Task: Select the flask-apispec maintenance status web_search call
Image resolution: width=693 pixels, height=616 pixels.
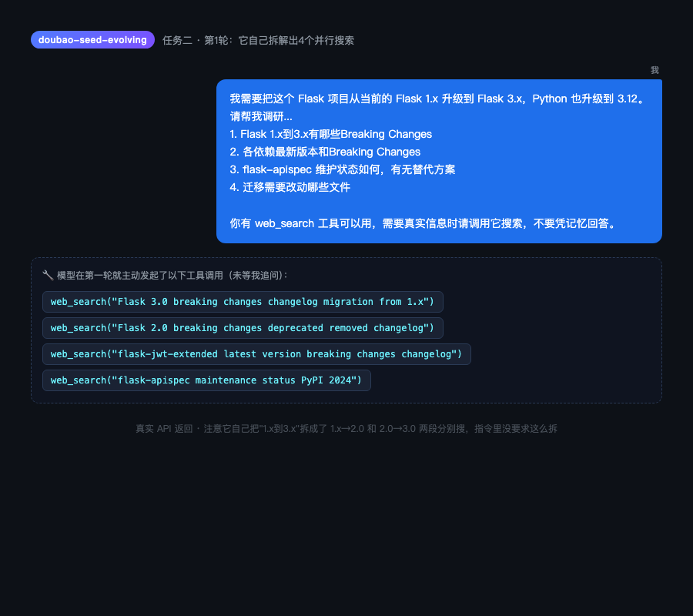Action: pyautogui.click(x=206, y=380)
